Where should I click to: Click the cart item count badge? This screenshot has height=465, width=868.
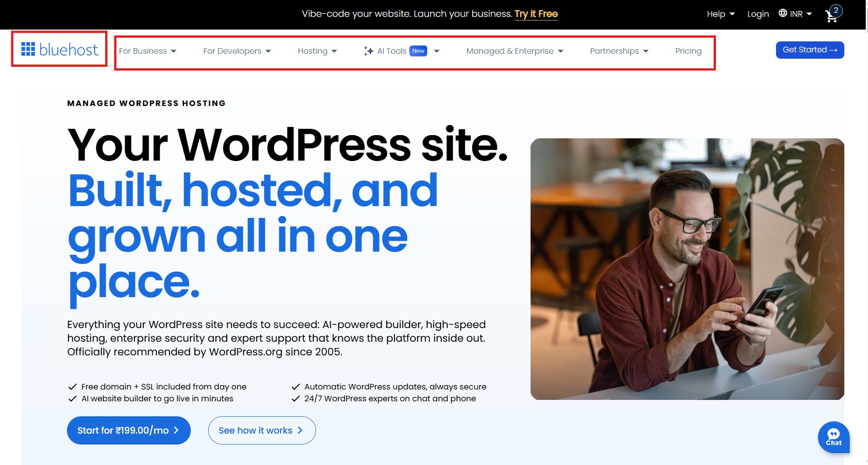click(836, 10)
